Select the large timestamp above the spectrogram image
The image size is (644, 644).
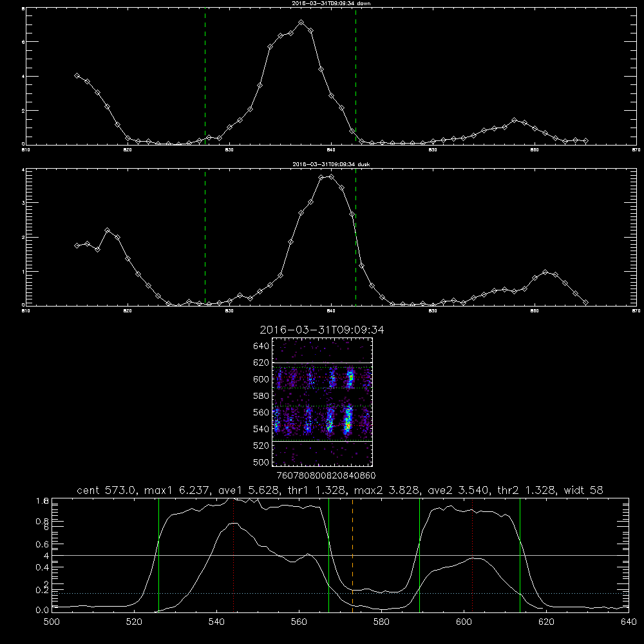(322, 330)
